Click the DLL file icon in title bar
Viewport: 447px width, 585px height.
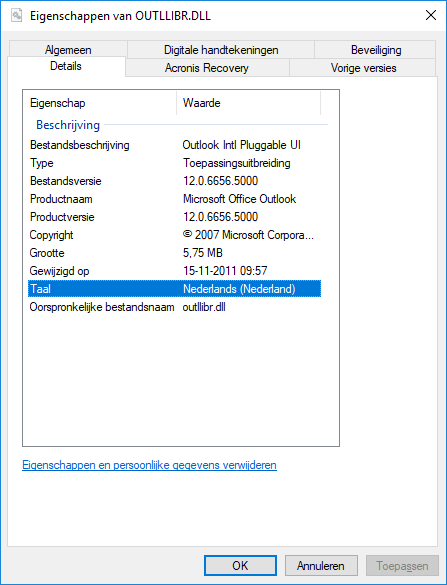tap(16, 16)
